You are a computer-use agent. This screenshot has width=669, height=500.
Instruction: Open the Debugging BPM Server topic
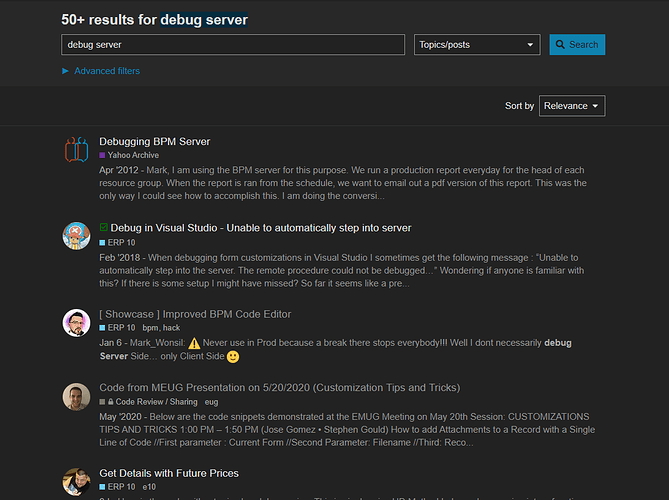pyautogui.click(x=154, y=141)
